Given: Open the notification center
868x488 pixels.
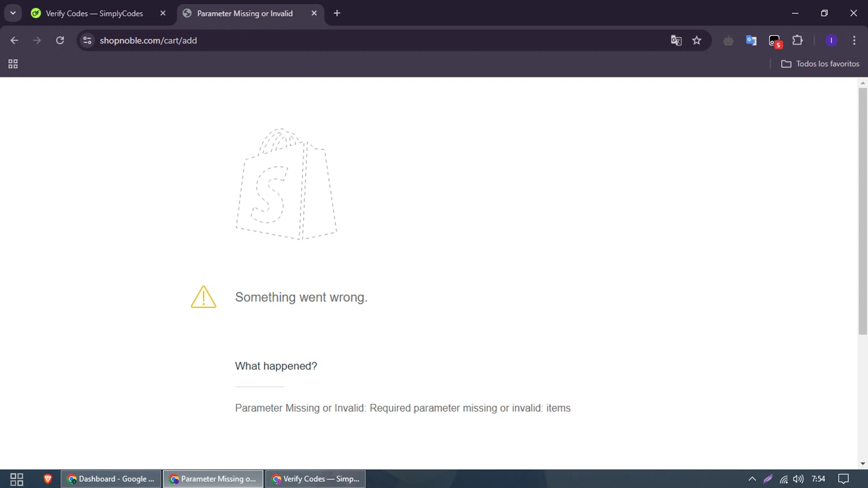Looking at the screenshot, I should click(x=844, y=479).
